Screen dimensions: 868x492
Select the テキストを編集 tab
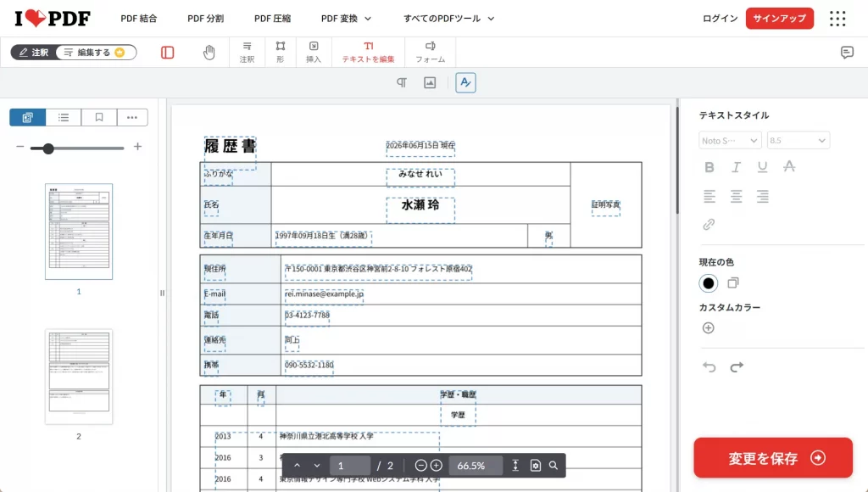(368, 52)
